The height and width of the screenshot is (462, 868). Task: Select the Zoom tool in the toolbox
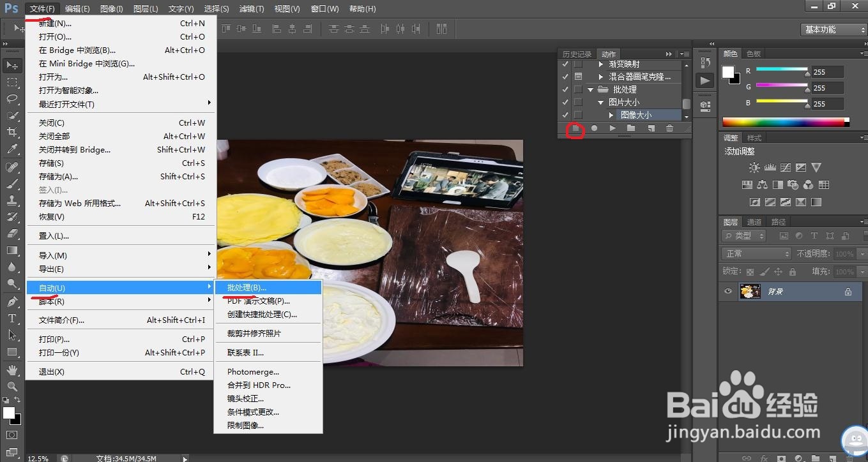point(12,386)
